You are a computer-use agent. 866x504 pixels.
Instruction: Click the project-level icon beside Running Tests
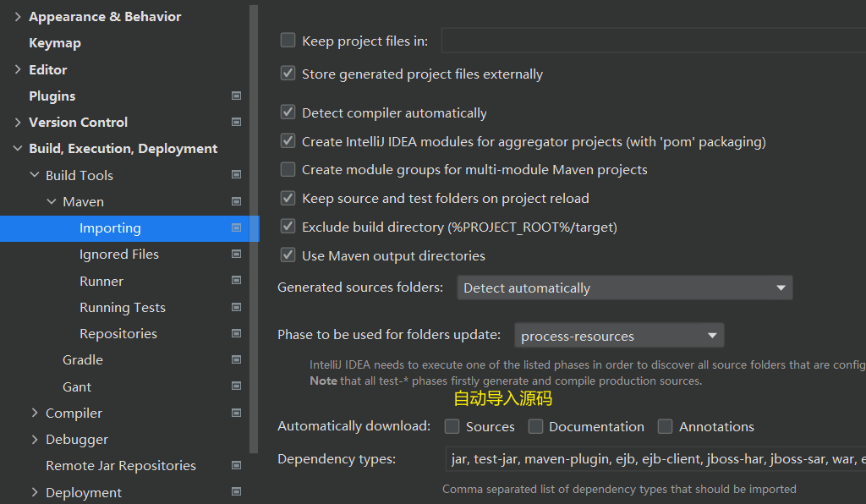click(237, 307)
